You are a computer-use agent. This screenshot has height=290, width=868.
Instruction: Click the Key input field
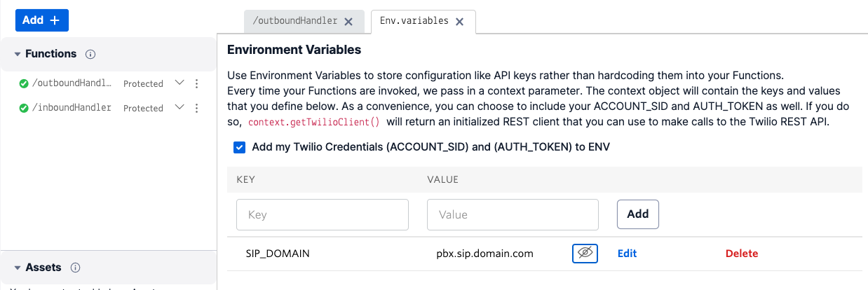click(x=323, y=214)
